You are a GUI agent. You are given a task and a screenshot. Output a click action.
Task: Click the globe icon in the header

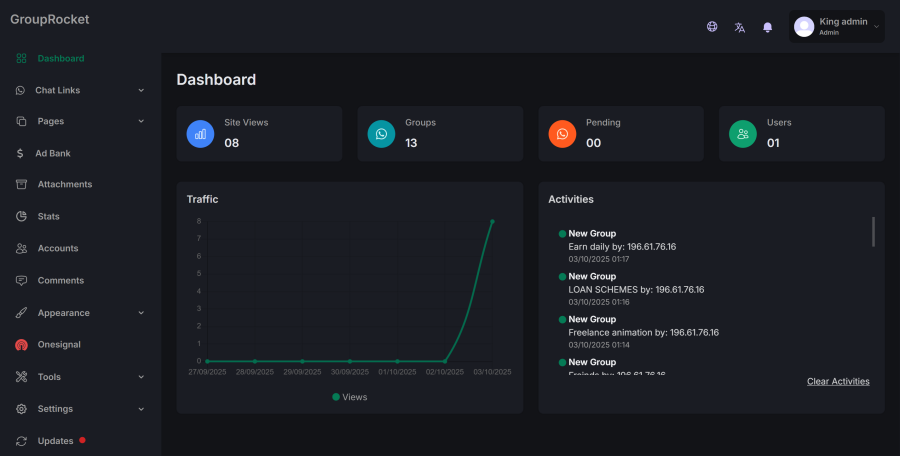[712, 27]
